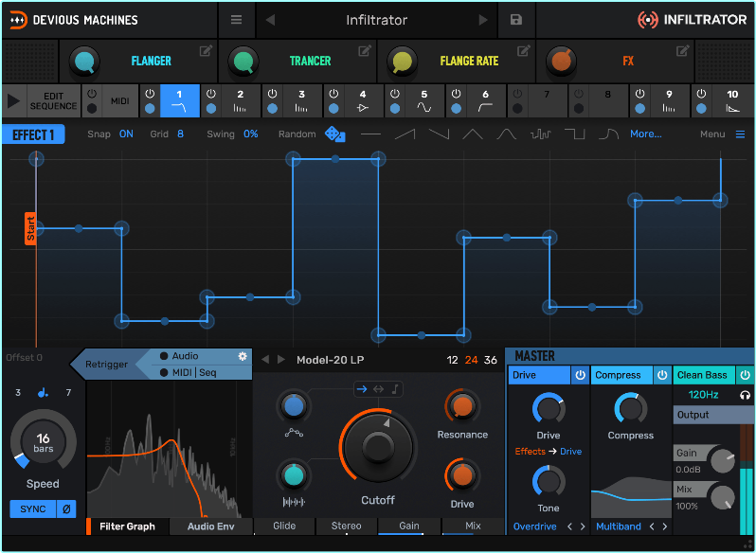Viewport: 756px width, 553px height.
Task: Toggle the Clean Bass power button
Action: (x=746, y=375)
